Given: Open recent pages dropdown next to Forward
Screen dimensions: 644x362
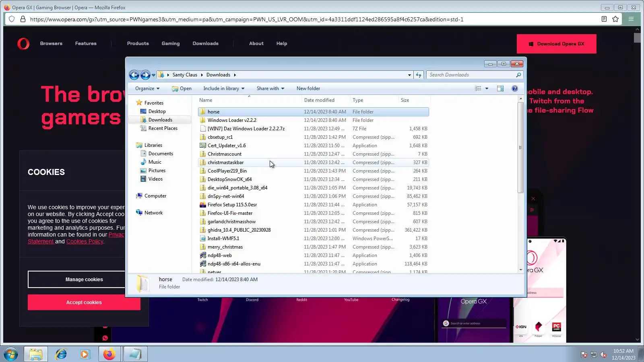Looking at the screenshot, I should point(153,75).
